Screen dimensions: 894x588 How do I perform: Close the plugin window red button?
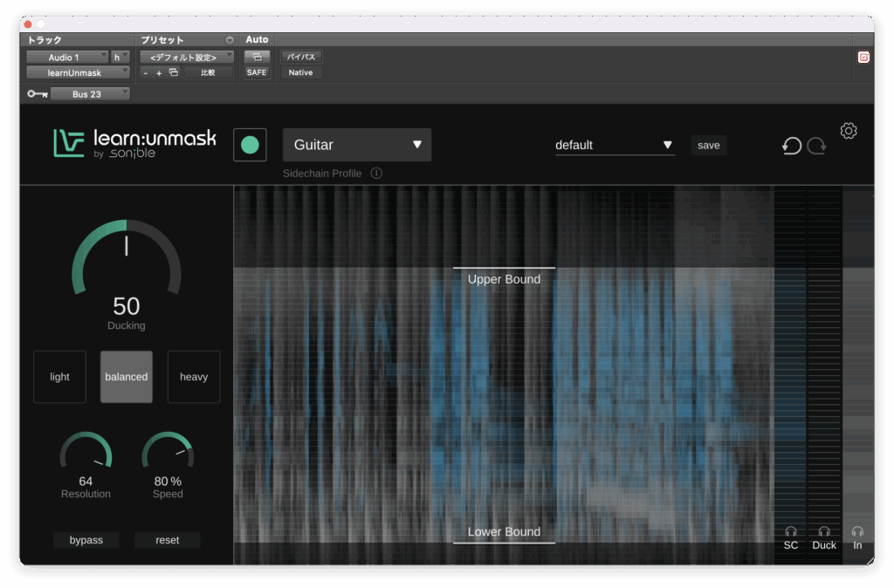(27, 24)
